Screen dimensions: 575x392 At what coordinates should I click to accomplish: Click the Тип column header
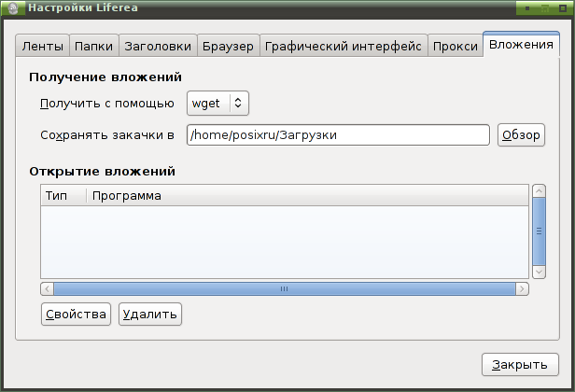coord(63,195)
